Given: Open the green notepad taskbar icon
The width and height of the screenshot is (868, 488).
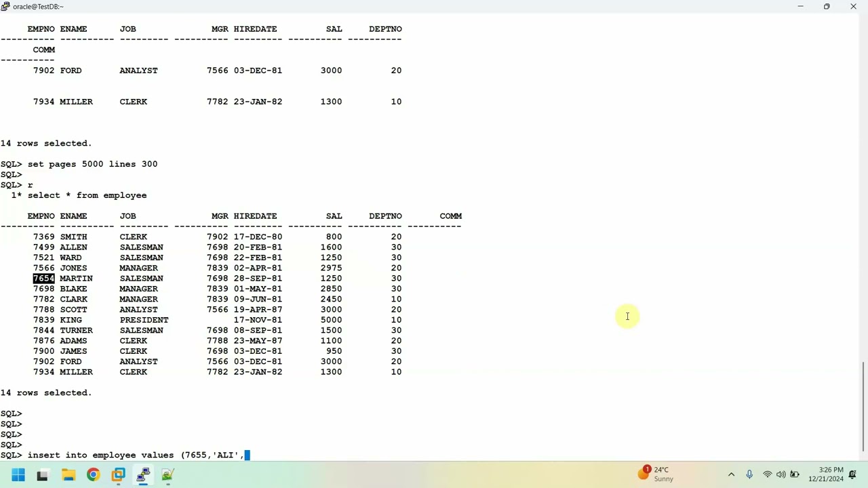Looking at the screenshot, I should coord(167,475).
